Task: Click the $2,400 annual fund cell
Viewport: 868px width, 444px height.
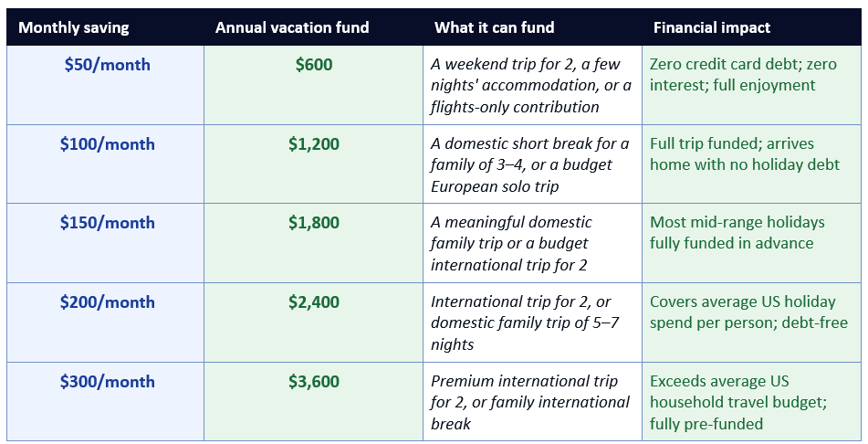Action: pyautogui.click(x=313, y=322)
